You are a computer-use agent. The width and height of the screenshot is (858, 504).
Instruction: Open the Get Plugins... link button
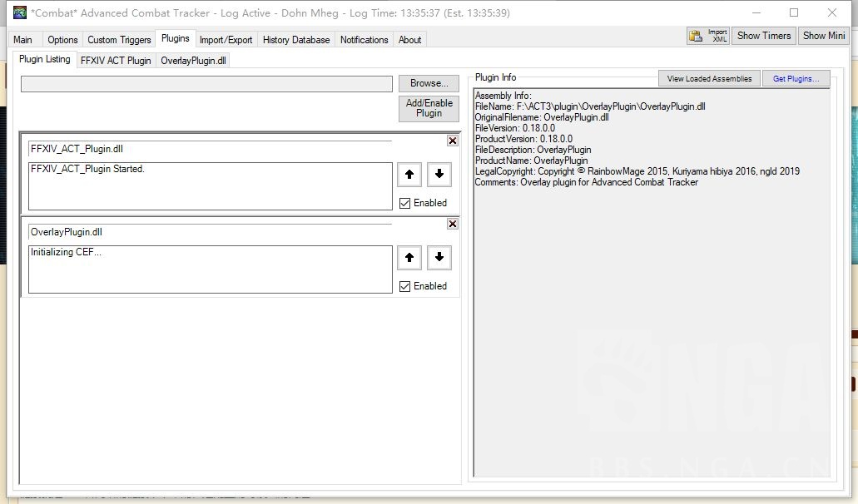tap(795, 79)
